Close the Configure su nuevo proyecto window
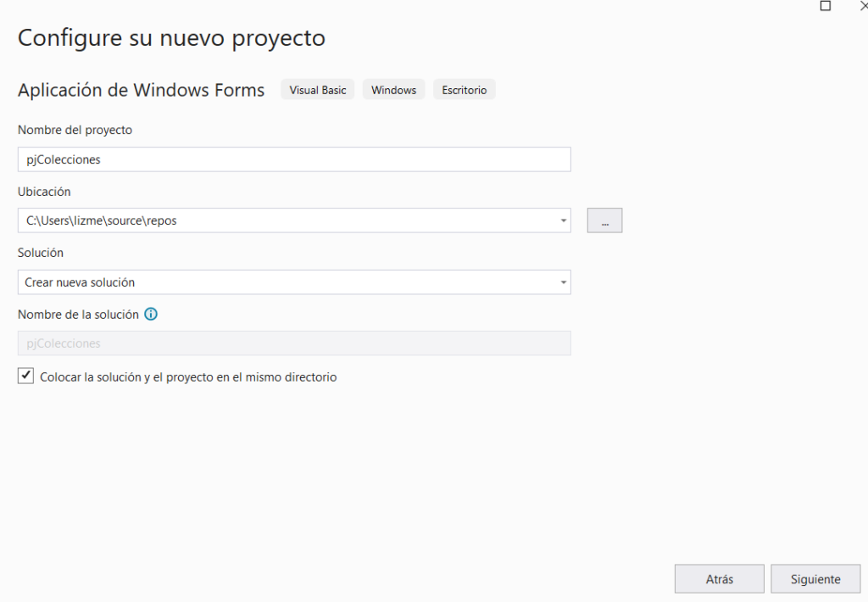 coord(864,6)
